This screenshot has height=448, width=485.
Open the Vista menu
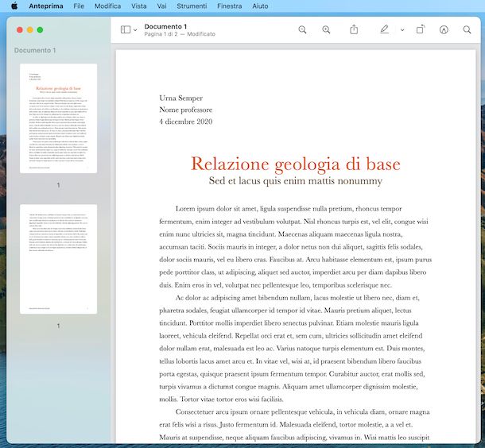click(x=139, y=6)
